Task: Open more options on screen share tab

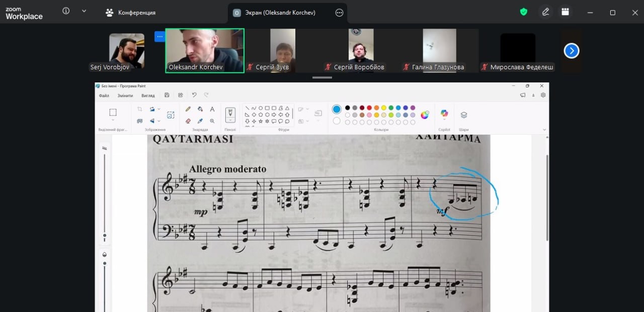Action: [x=339, y=13]
